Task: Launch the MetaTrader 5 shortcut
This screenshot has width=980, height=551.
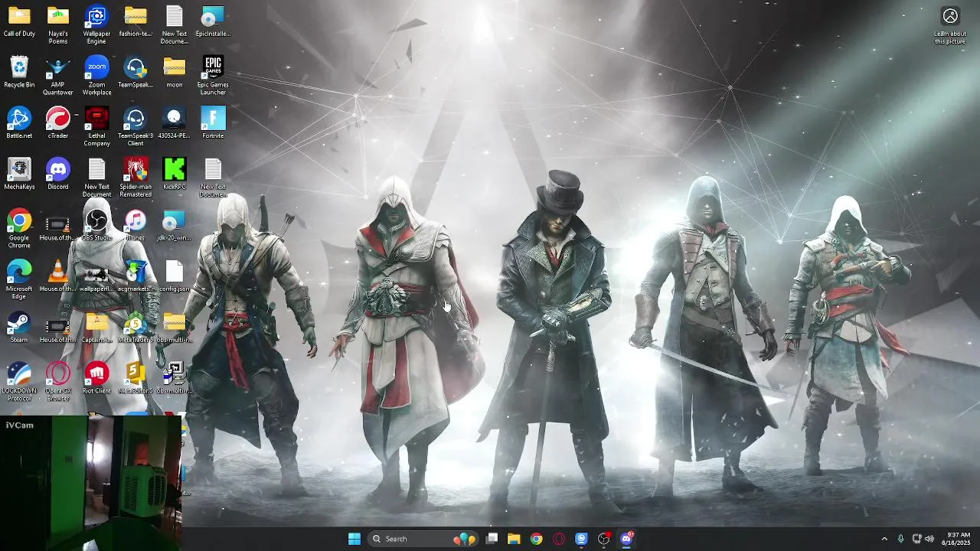Action: coord(136,328)
